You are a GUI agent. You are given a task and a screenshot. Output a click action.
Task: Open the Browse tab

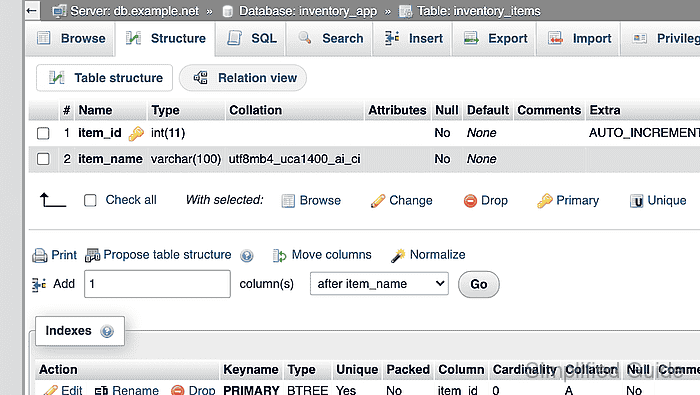click(x=71, y=38)
